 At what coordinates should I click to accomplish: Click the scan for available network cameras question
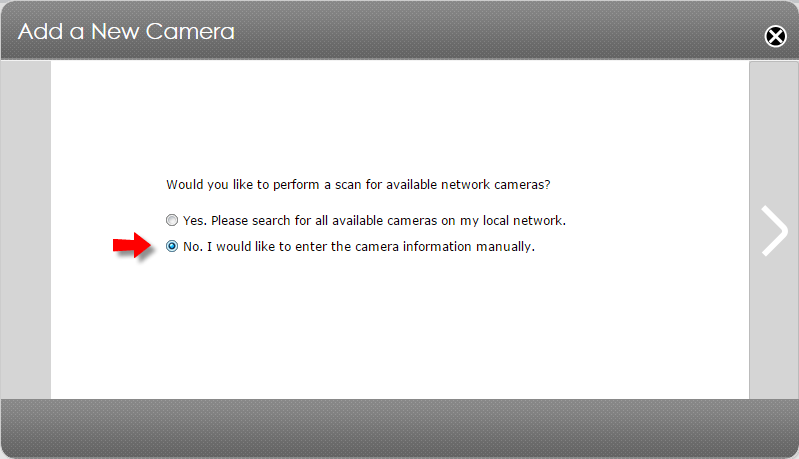(x=358, y=184)
